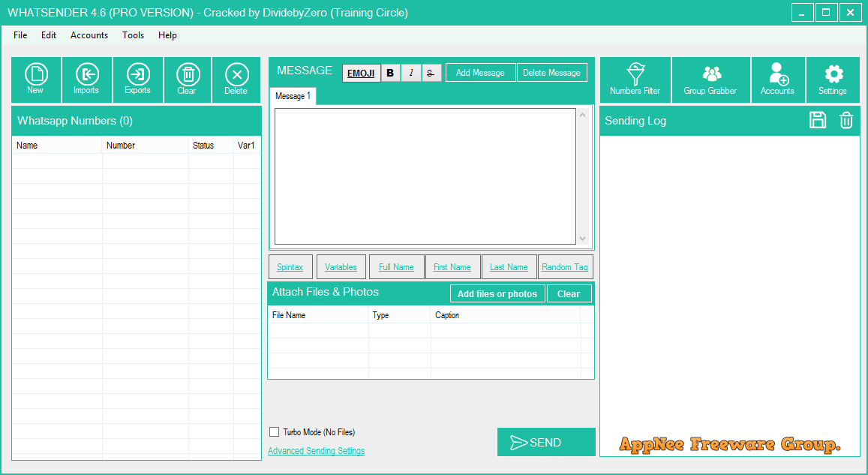868x475 pixels.
Task: Insert Full Name tag
Action: click(396, 267)
